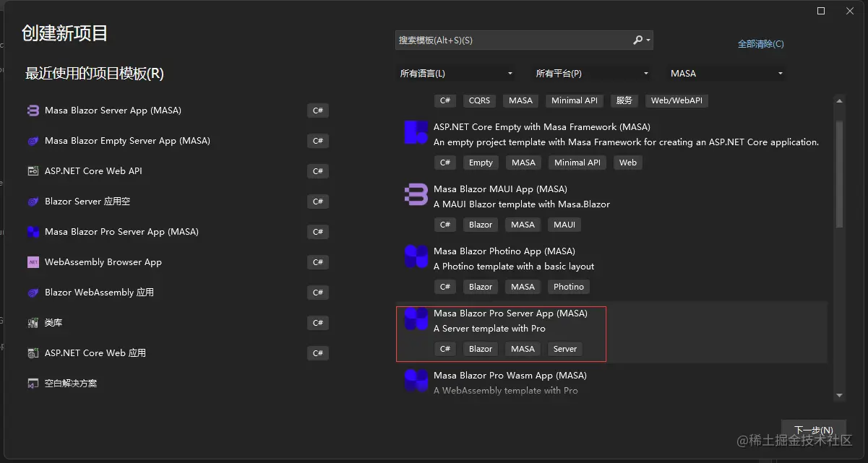The image size is (868, 463).
Task: Click the Blazor Server 应用空 recent icon
Action: pyautogui.click(x=33, y=202)
